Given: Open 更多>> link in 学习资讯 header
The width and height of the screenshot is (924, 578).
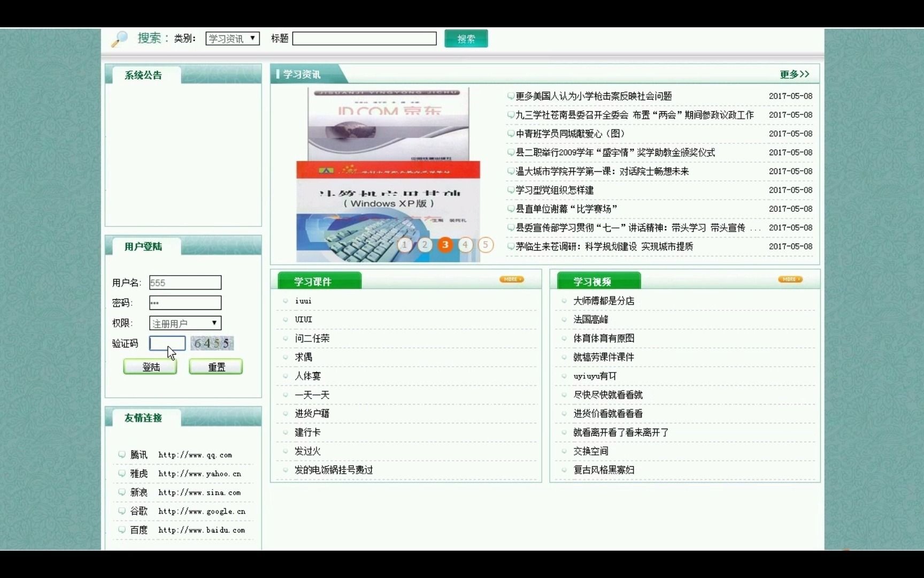Looking at the screenshot, I should coord(795,74).
